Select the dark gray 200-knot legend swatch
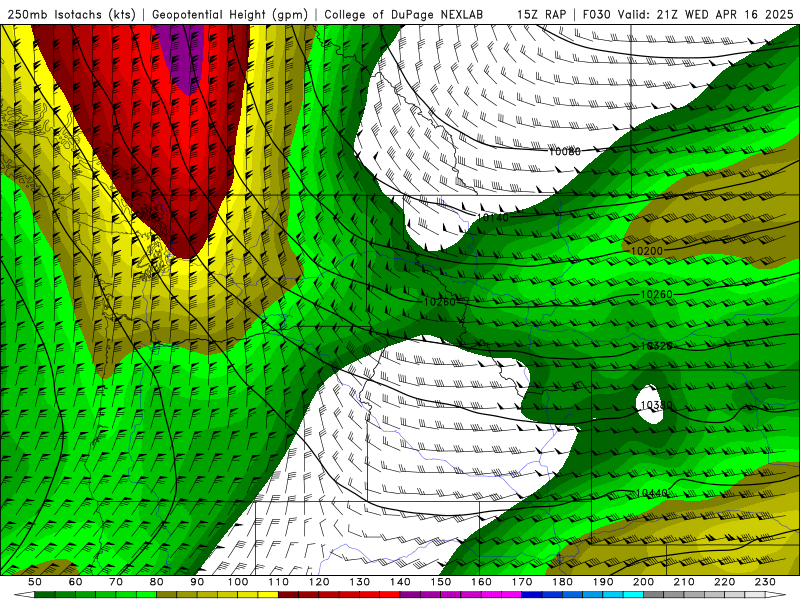 point(654,595)
